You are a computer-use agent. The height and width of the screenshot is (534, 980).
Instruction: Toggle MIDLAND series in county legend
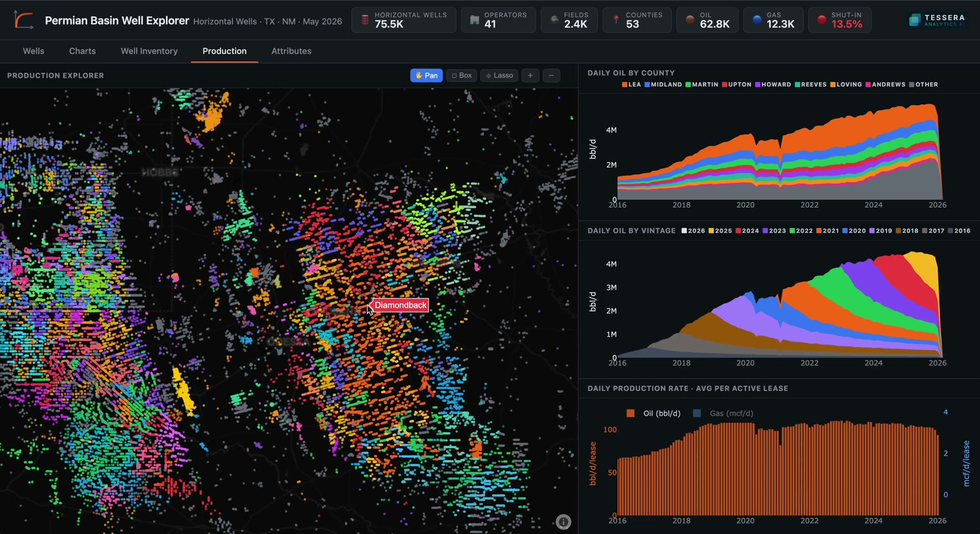[x=663, y=85]
